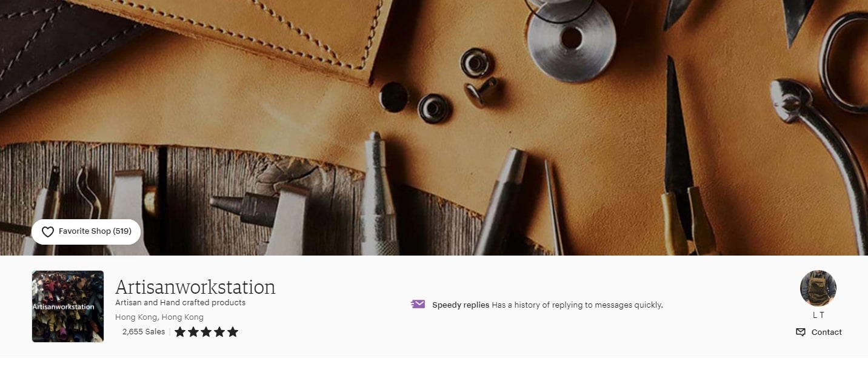Click the Artisan and Hand crafted products tagline
This screenshot has height=367, width=868.
pyautogui.click(x=181, y=303)
